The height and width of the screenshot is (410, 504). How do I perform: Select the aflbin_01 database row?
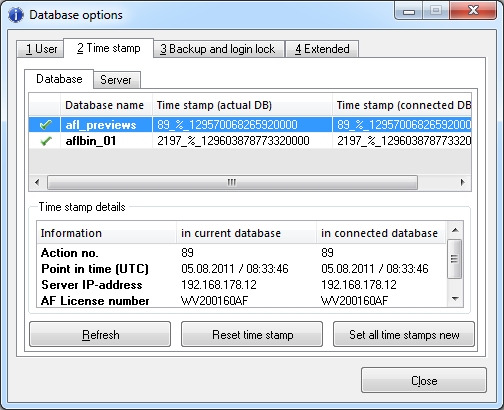pyautogui.click(x=250, y=141)
